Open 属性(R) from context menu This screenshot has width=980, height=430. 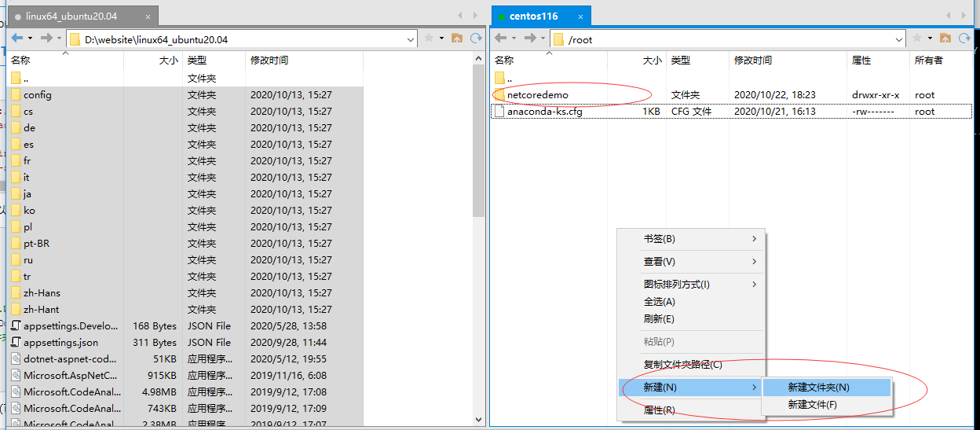(691, 410)
